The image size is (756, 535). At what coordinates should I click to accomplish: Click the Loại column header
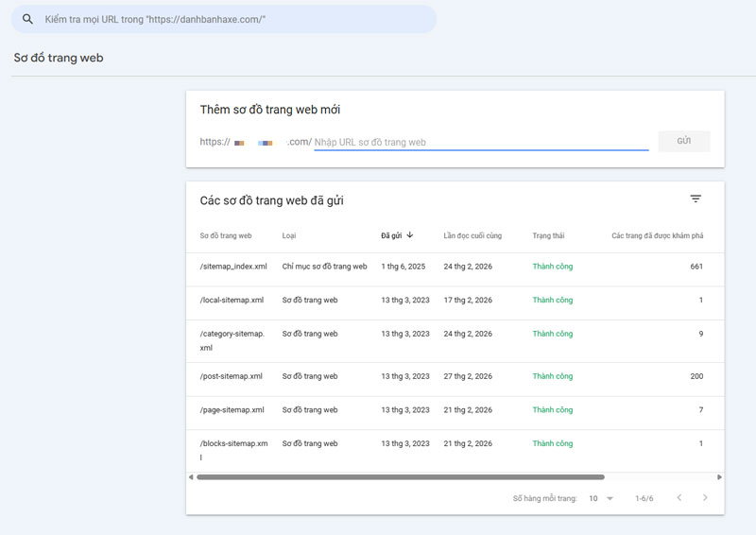point(289,236)
